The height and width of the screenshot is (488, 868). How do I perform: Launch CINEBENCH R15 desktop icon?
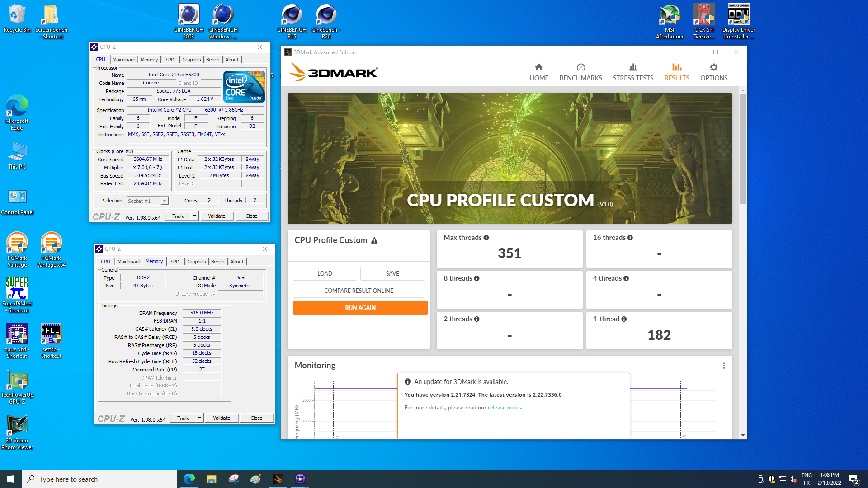click(292, 22)
